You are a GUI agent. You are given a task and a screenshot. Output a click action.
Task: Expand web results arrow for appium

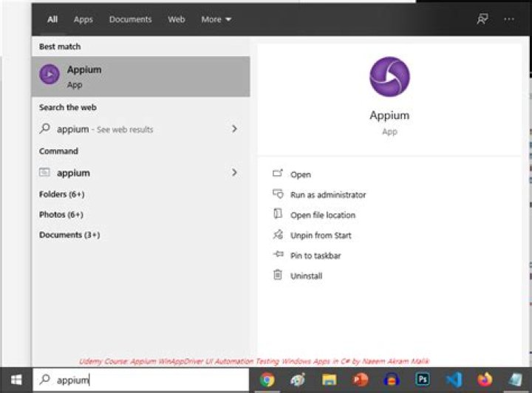point(234,129)
